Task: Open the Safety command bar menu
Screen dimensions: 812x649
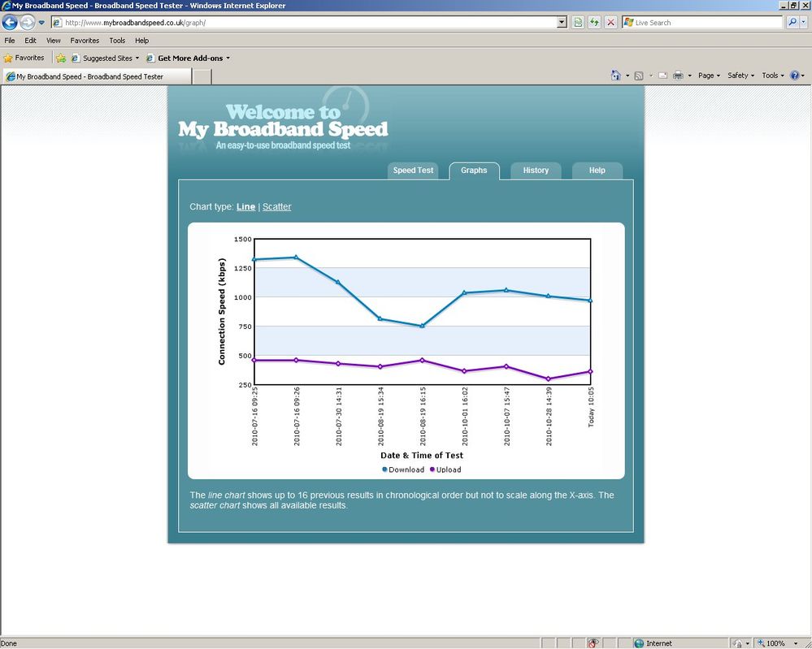Action: 740,76
